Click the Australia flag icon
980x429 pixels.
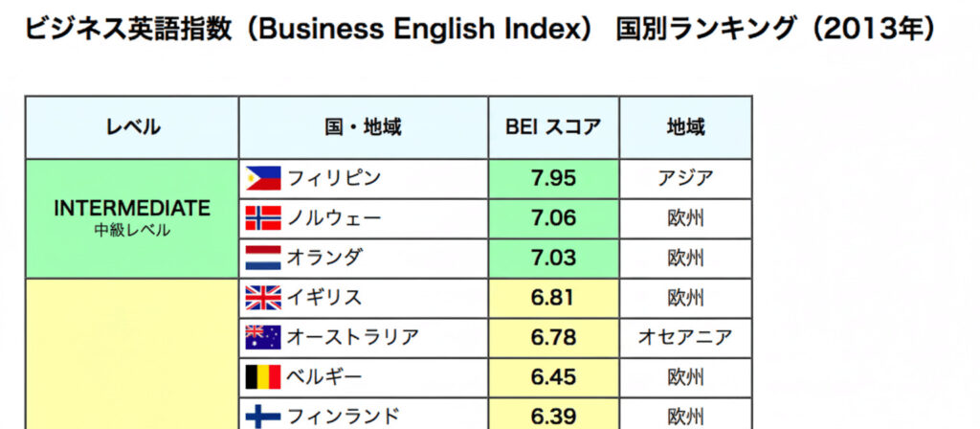263,337
